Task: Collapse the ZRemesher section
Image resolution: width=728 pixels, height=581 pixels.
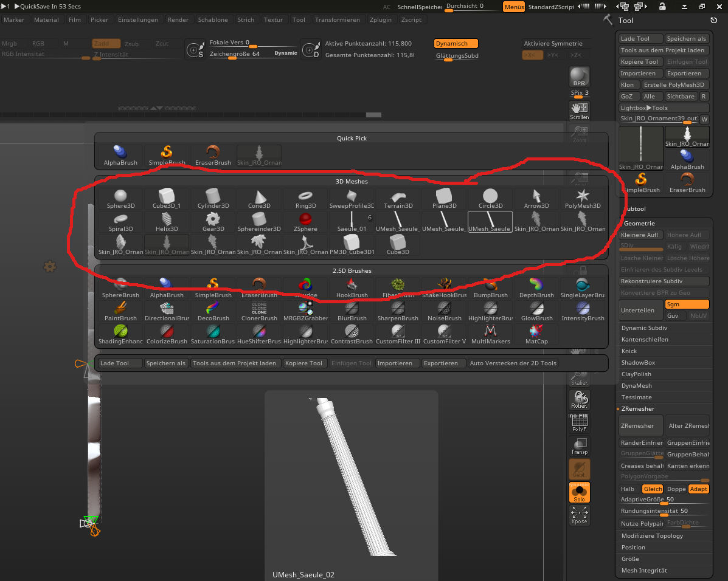Action: (637, 409)
